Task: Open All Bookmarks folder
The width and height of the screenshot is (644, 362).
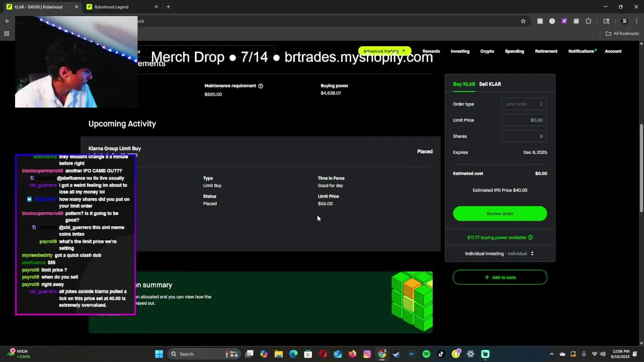Action: [622, 34]
